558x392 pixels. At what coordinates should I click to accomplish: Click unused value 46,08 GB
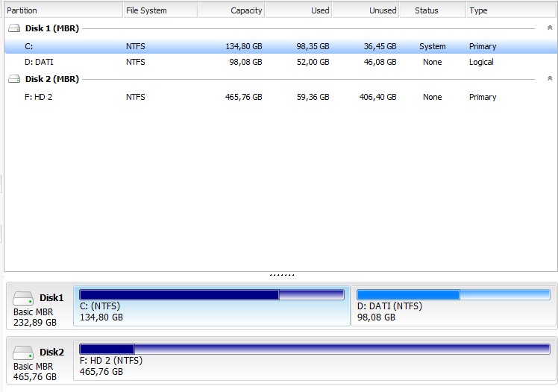click(380, 62)
